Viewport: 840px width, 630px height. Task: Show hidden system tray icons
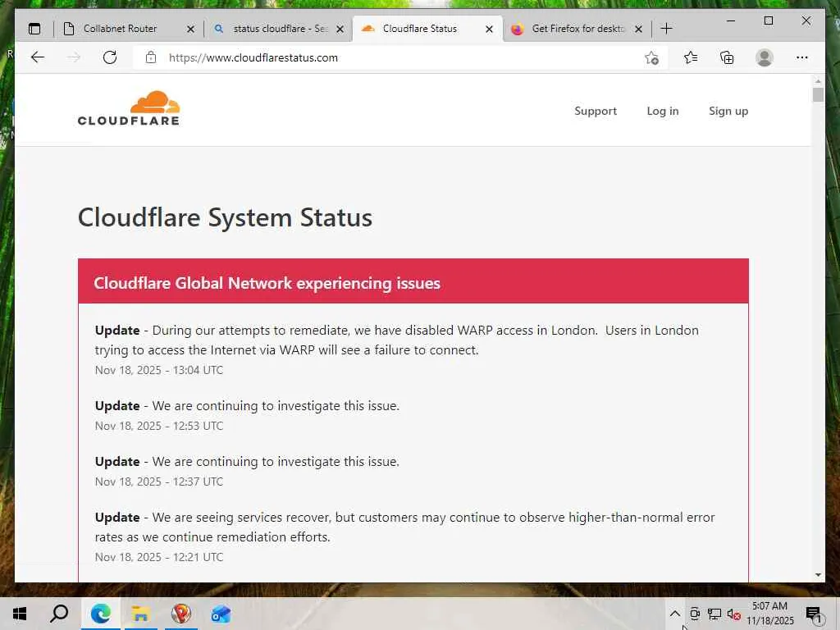click(x=675, y=614)
